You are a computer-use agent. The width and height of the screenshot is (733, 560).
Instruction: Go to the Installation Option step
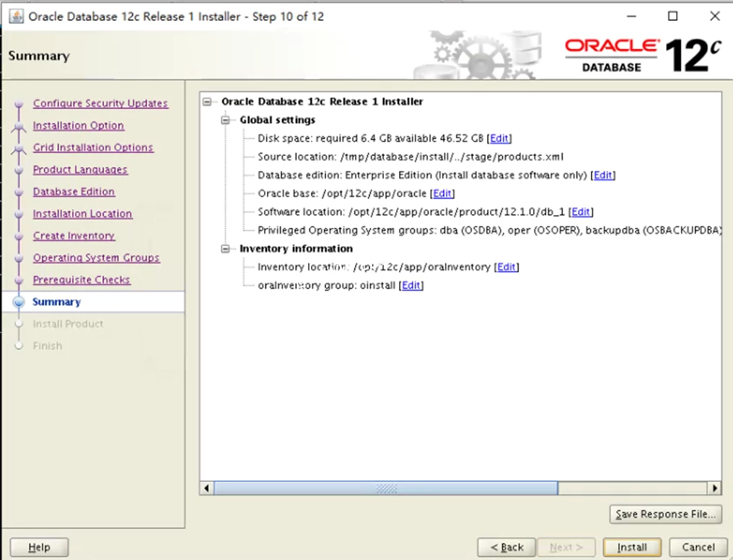click(x=79, y=126)
